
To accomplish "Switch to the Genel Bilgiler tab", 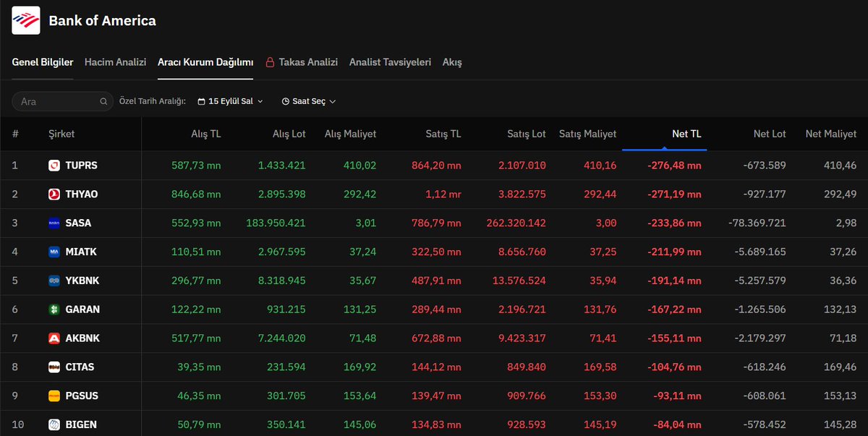I will [x=43, y=62].
